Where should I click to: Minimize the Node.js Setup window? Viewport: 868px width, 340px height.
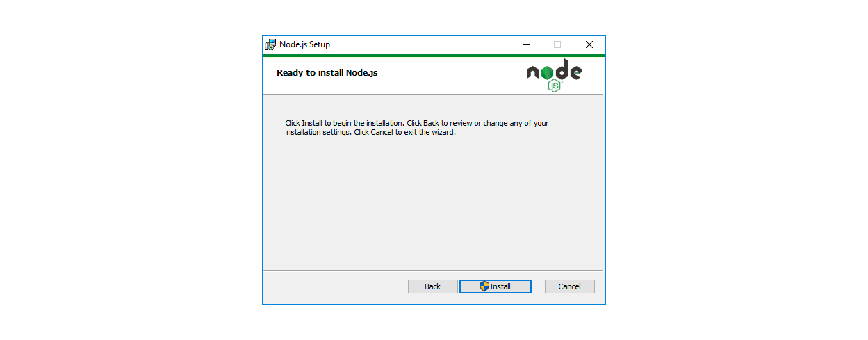(525, 44)
